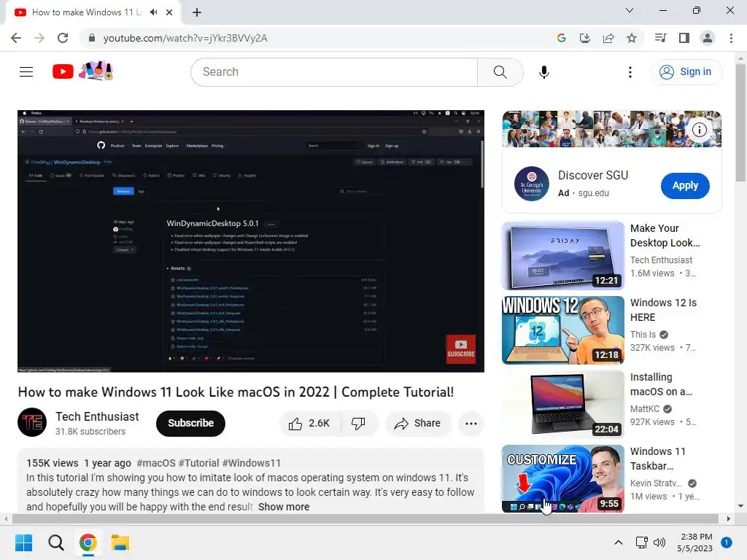Open Make Your Desktop Look video thumbnail
747x560 pixels.
[562, 256]
